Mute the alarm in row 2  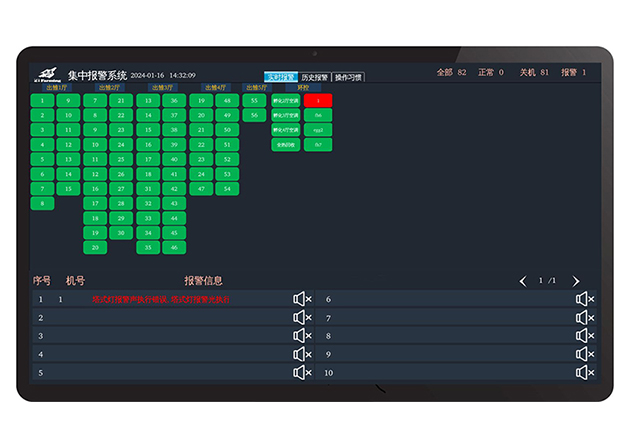302,317
